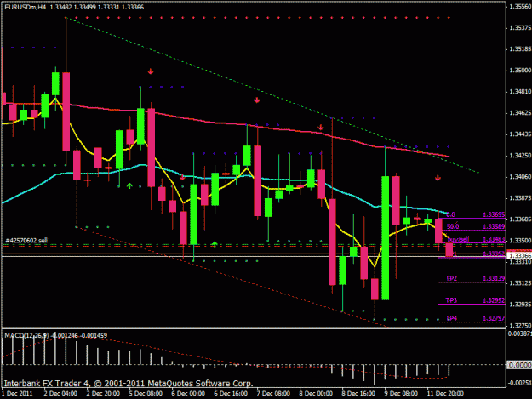Image resolution: width=532 pixels, height=399 pixels.
Task: Click the 1.33685 price scale label
Action: pos(520,219)
